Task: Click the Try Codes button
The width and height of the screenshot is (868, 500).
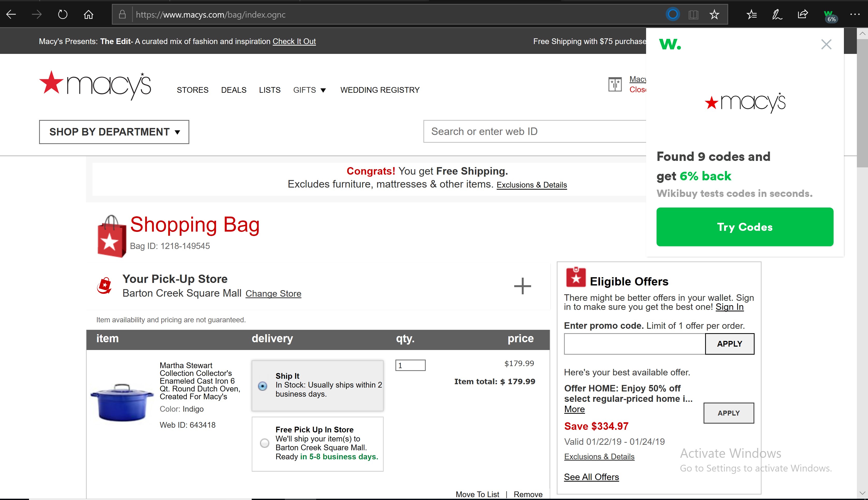Action: pyautogui.click(x=745, y=227)
